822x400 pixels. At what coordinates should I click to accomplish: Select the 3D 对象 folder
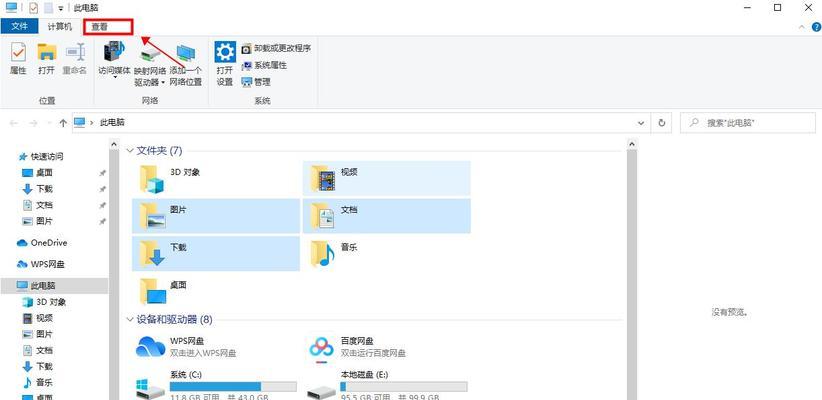(216, 178)
